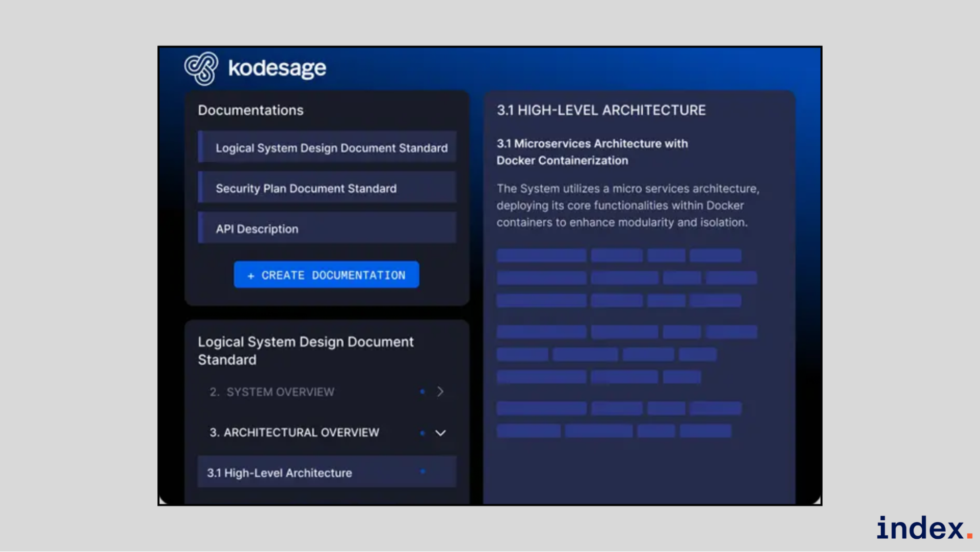Click the Documentations panel title
Screen dimensions: 980x552
[x=251, y=110]
